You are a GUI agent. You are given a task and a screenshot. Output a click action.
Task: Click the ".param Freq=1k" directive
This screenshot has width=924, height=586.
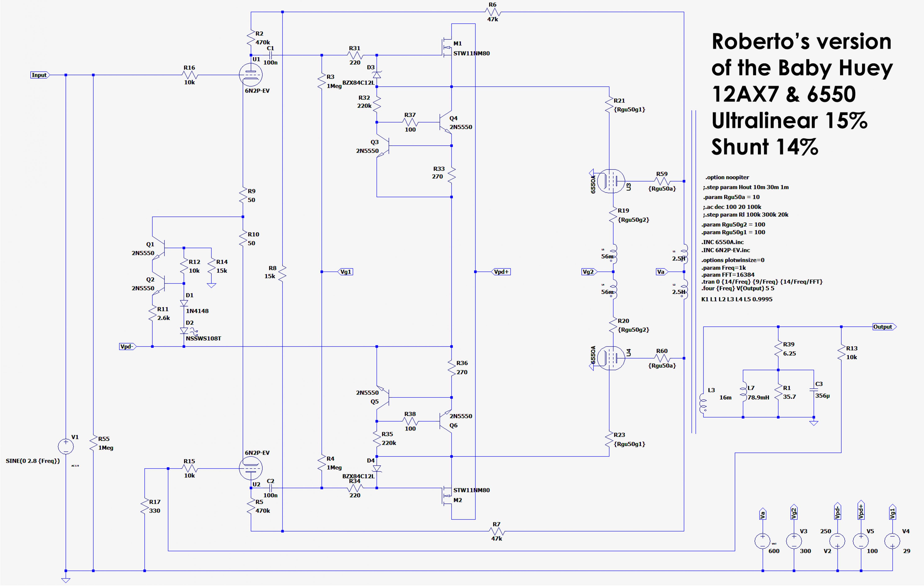(724, 268)
